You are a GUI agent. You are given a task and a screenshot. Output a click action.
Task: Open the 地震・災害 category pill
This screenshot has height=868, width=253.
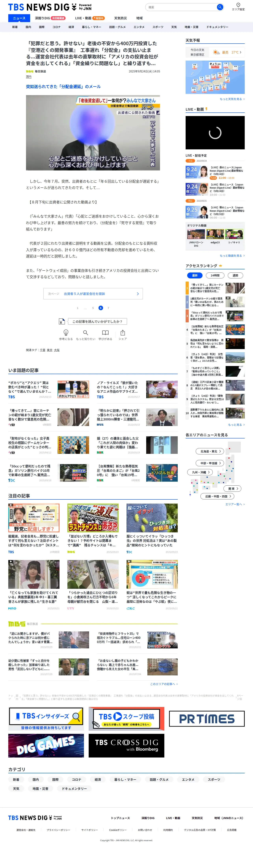pyautogui.click(x=40, y=788)
